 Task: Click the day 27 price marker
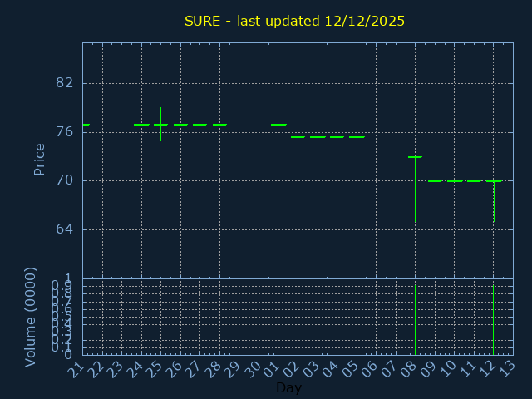199,125
